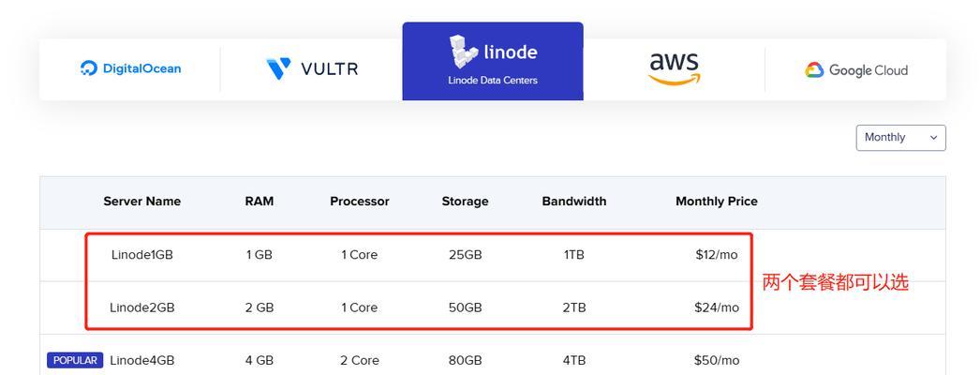The height and width of the screenshot is (375, 980).
Task: Click the $12/mo price for Linode1GB
Action: pyautogui.click(x=716, y=255)
